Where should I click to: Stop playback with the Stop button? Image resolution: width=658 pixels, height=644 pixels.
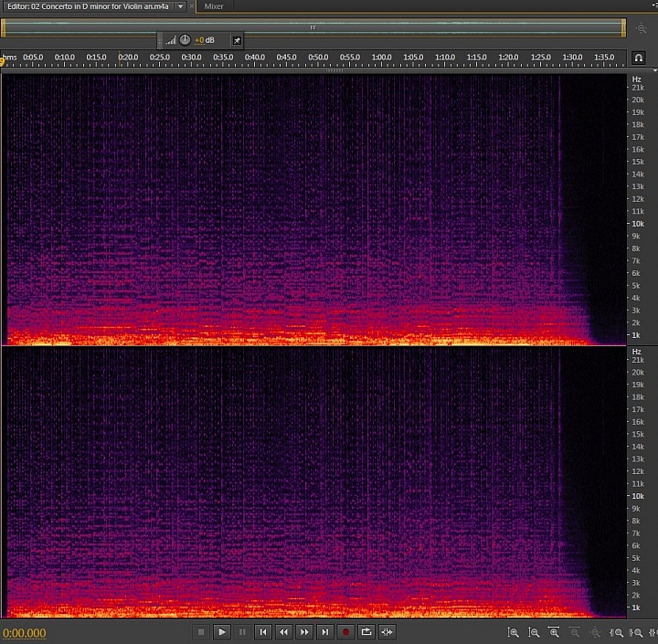click(201, 632)
